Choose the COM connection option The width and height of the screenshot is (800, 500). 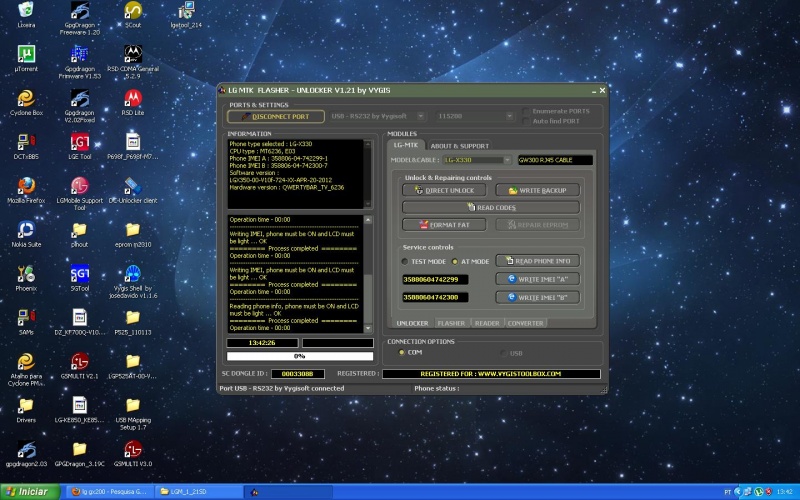[x=402, y=353]
